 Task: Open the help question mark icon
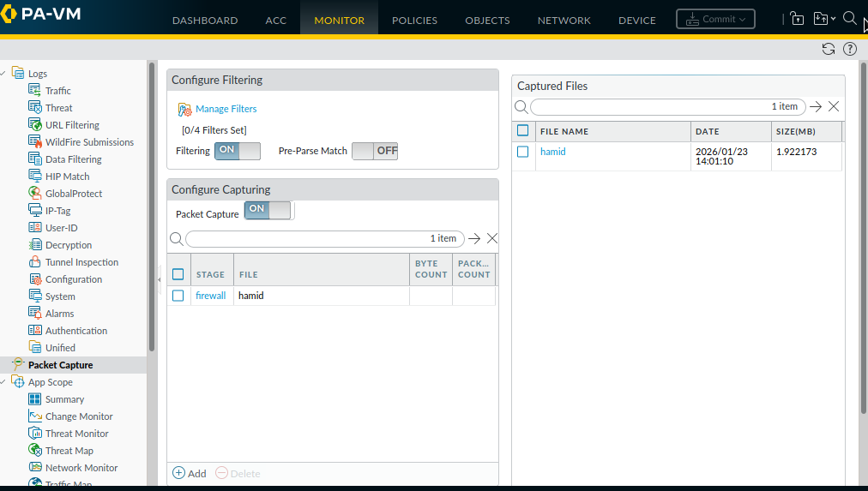point(850,49)
